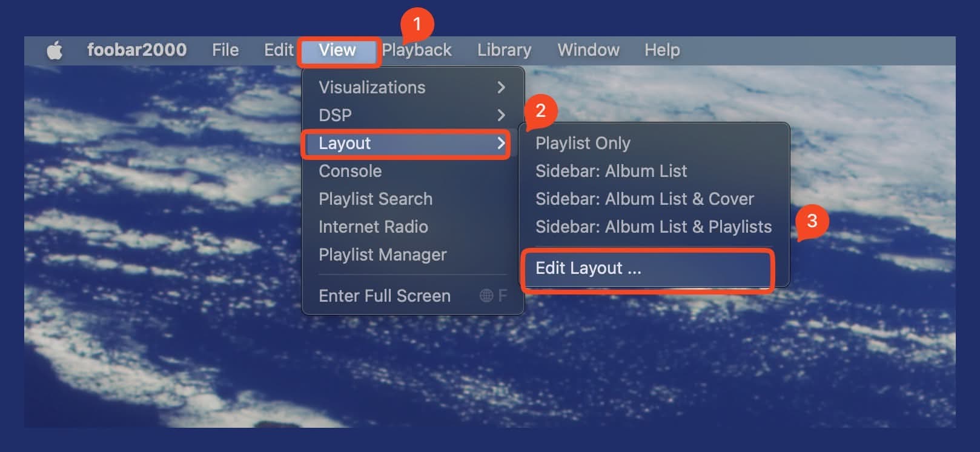Open the Edit menu
This screenshot has height=452, width=980.
pyautogui.click(x=279, y=50)
